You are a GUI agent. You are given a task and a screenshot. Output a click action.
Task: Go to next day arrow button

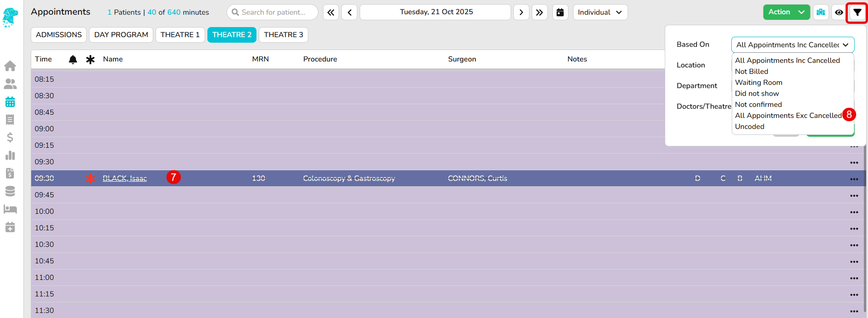pyautogui.click(x=521, y=12)
